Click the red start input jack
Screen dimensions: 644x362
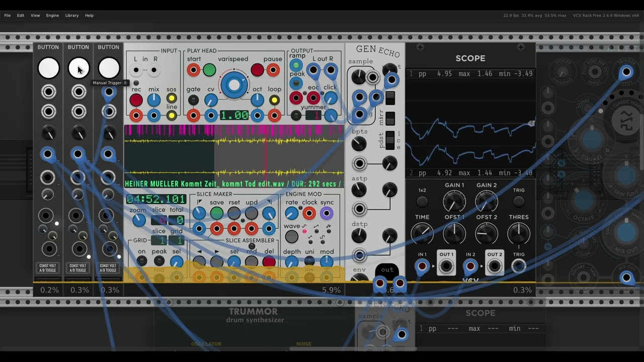193,70
